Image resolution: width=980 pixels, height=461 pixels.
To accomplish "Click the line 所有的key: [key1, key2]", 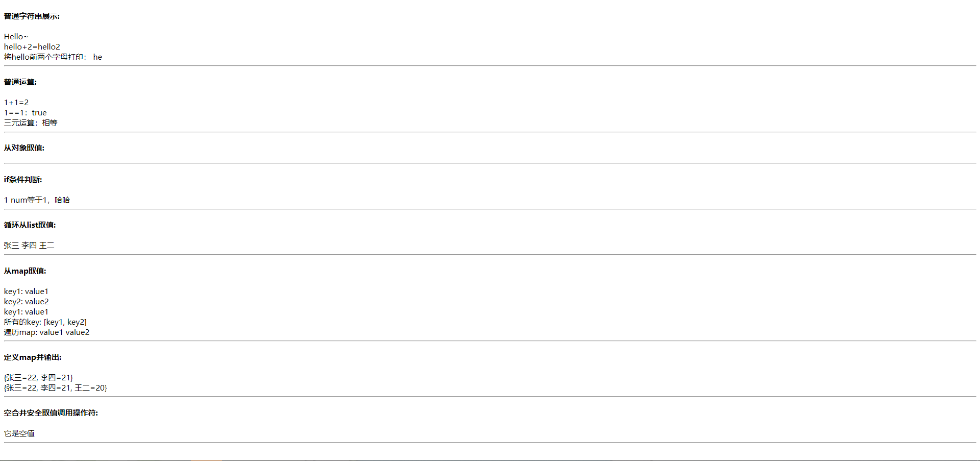I will 45,322.
